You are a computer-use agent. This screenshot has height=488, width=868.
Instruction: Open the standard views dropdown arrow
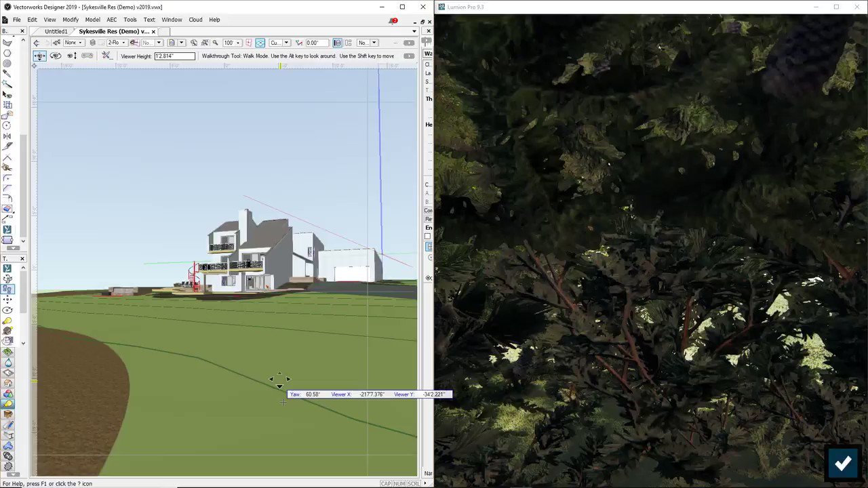coord(182,43)
